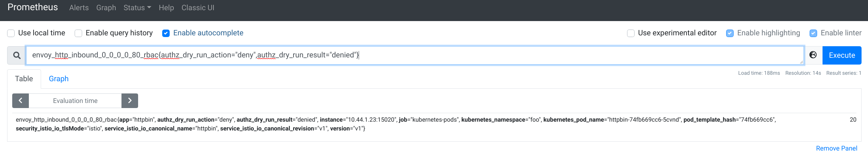Click the Evaluation time input field
Screen dimensions: 868x158
pyautogui.click(x=75, y=101)
